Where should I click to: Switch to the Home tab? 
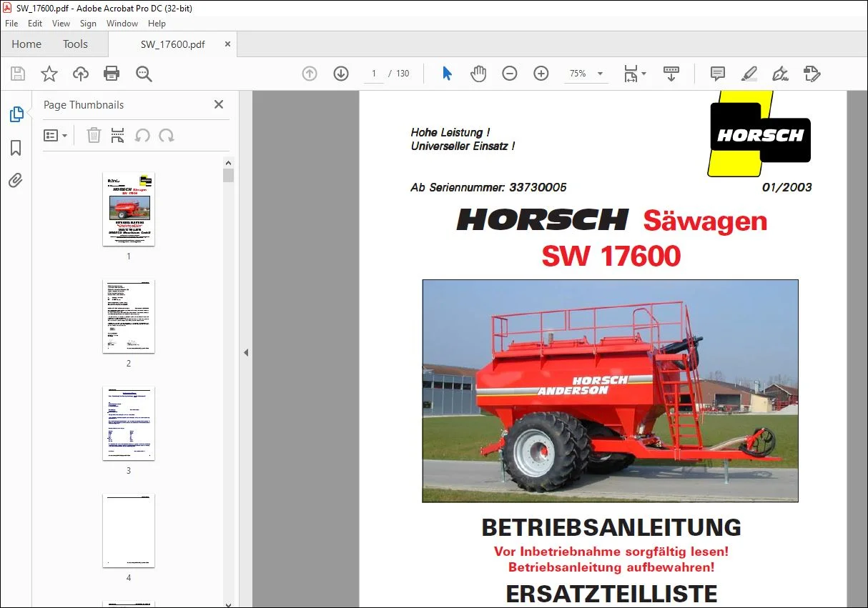26,44
